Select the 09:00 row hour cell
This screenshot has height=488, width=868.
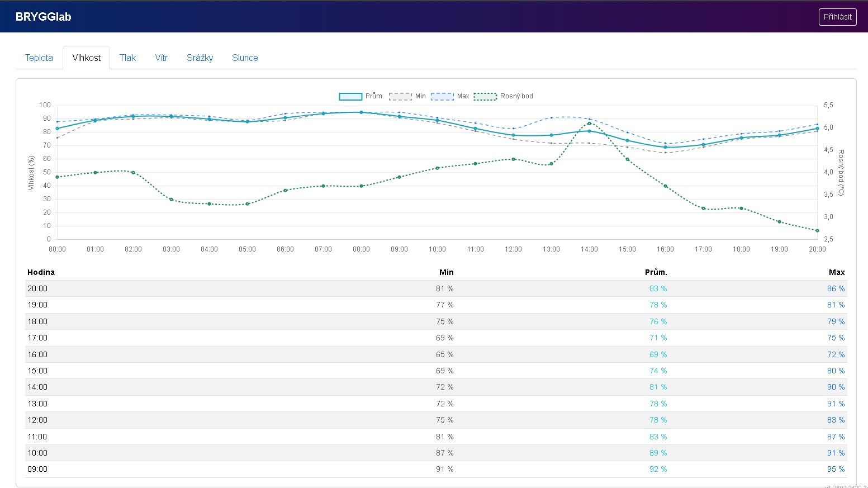[37, 469]
